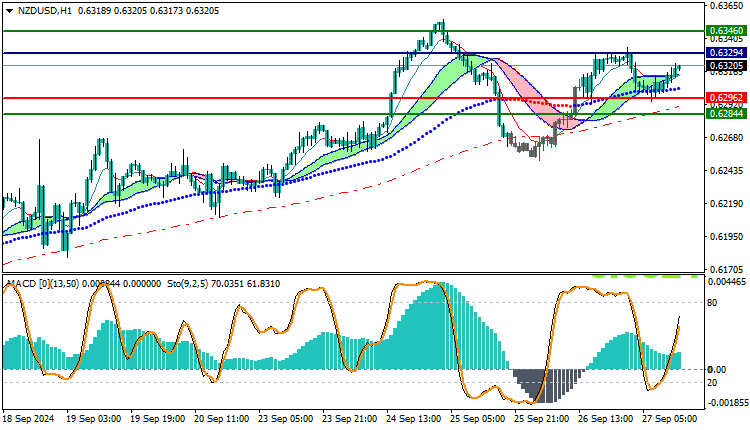Click the 19 Sep 19:00 time label
The width and height of the screenshot is (750, 430).
pos(157,419)
